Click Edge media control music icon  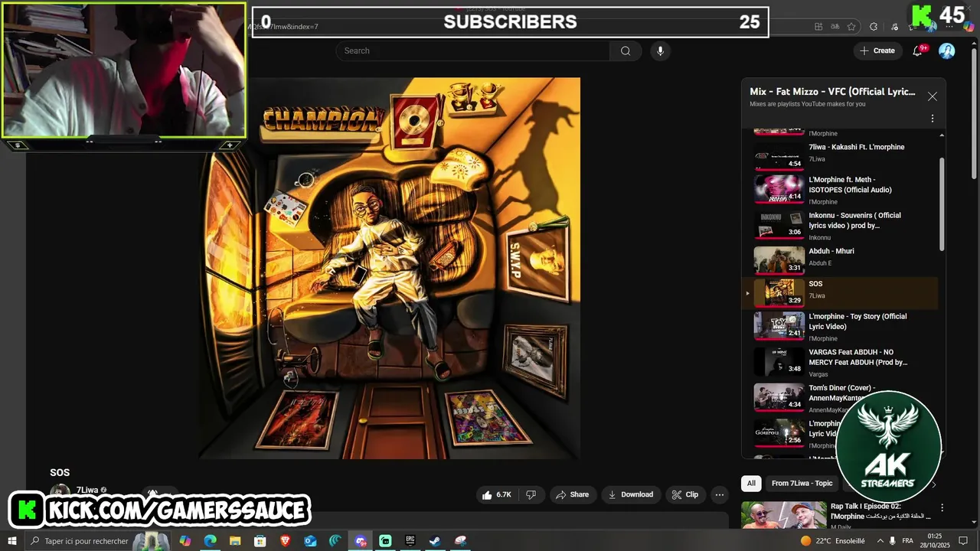[x=894, y=26]
